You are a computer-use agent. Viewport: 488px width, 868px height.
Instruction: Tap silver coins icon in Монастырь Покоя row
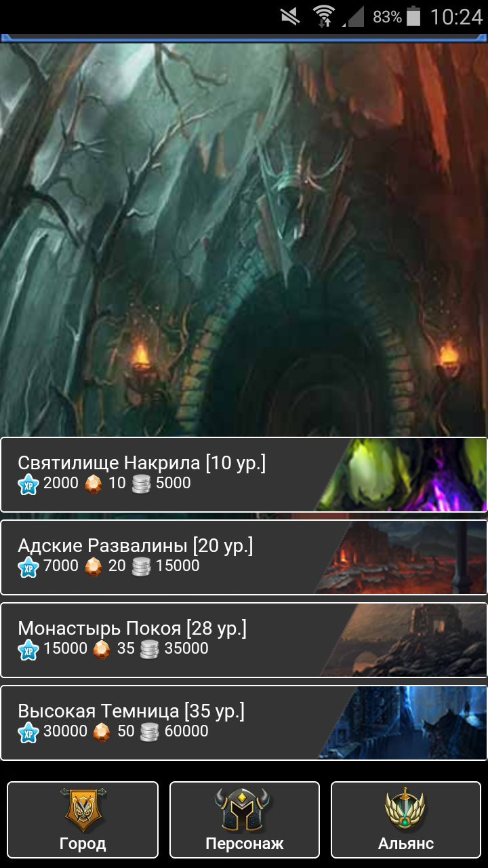click(x=150, y=650)
